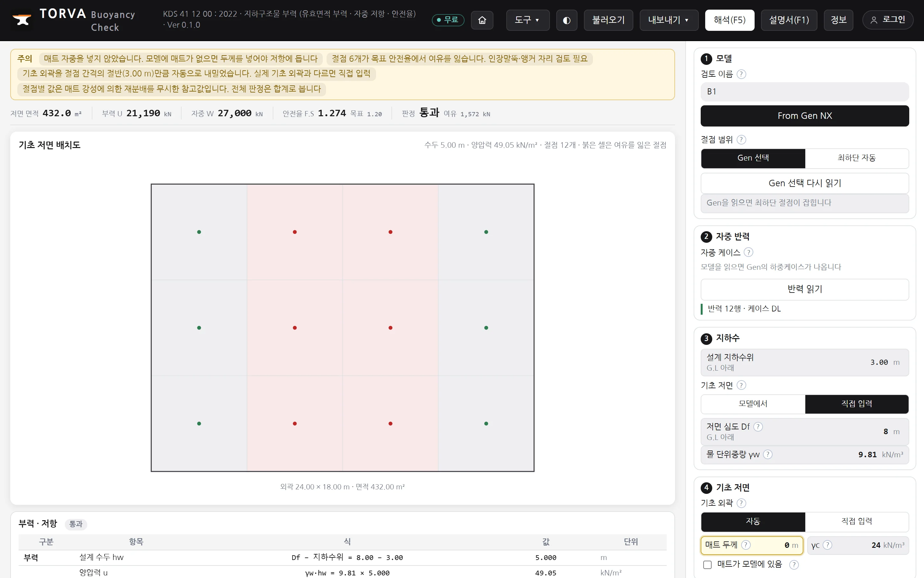Open help icon next to 매트가 모델에 있음

click(x=794, y=565)
